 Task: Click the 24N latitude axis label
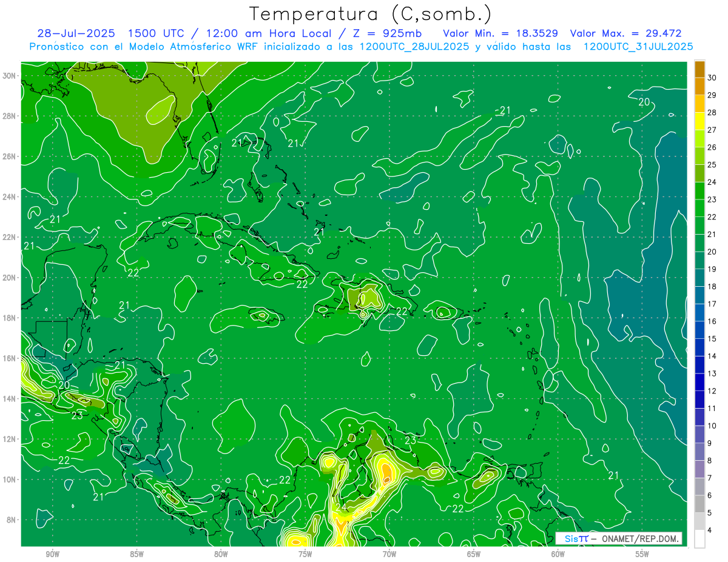(10, 197)
